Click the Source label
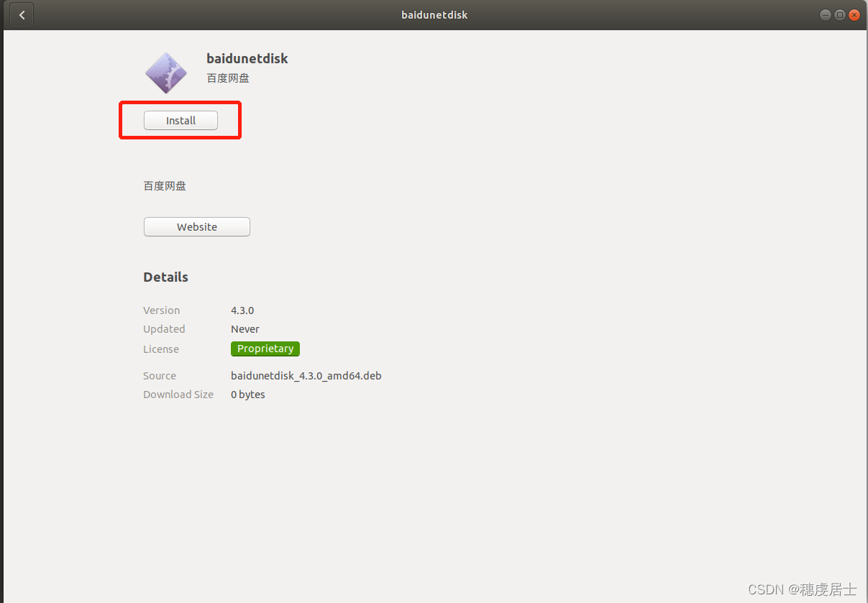Viewport: 868px width, 603px height. [160, 376]
